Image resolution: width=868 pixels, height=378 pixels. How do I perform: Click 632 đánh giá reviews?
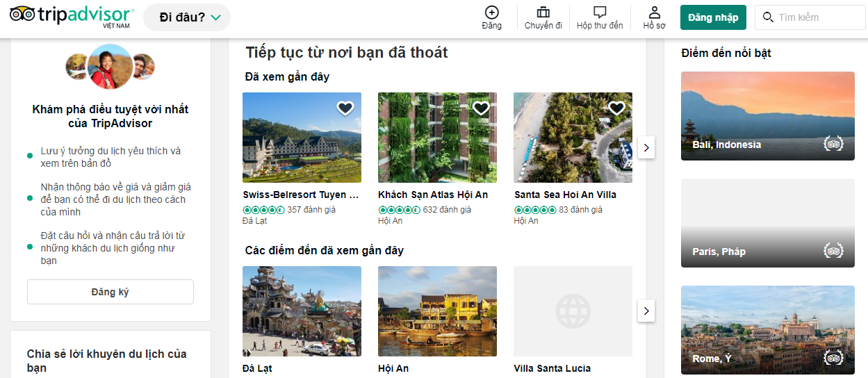click(x=447, y=209)
